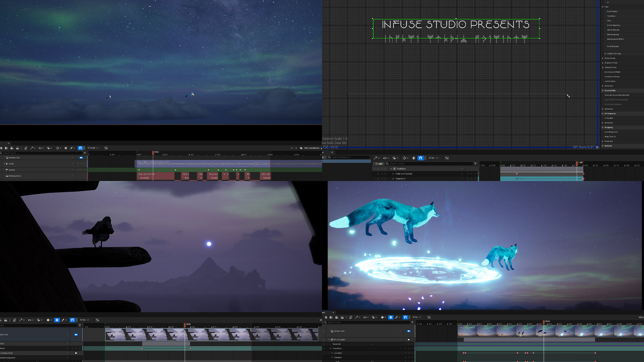Expand the Audio track
The width and height of the screenshot is (644, 362).
(x=4, y=164)
